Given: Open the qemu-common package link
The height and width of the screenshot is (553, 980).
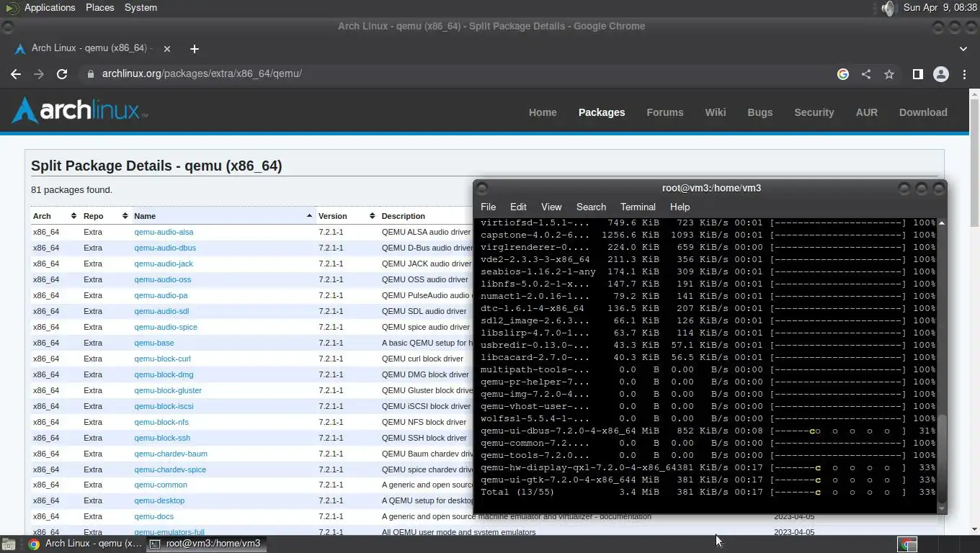Looking at the screenshot, I should pos(161,485).
